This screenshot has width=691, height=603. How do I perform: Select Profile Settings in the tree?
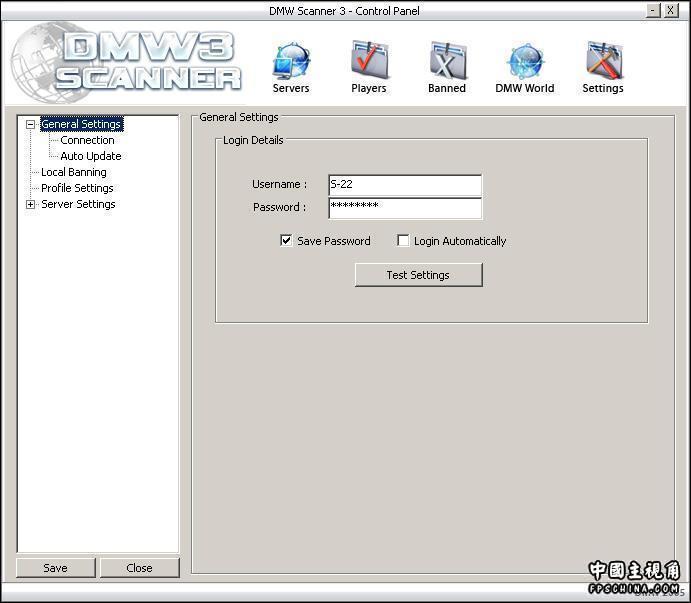coord(77,188)
